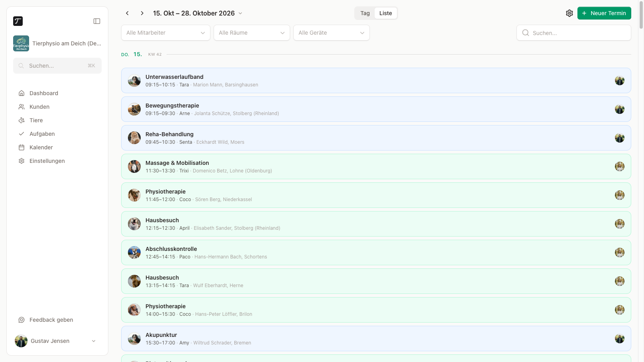
Task: Open the Alle Räume dropdown
Action: pyautogui.click(x=252, y=33)
